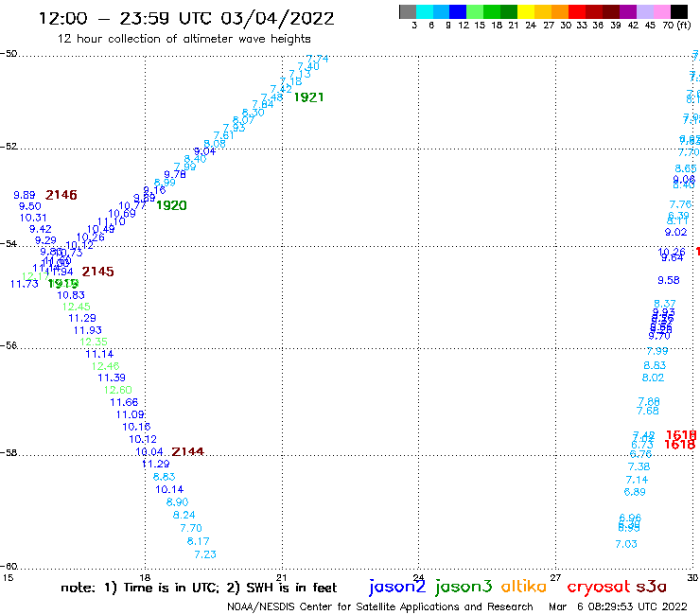
Task: Click the longitude axis label 27
Action: 555,577
